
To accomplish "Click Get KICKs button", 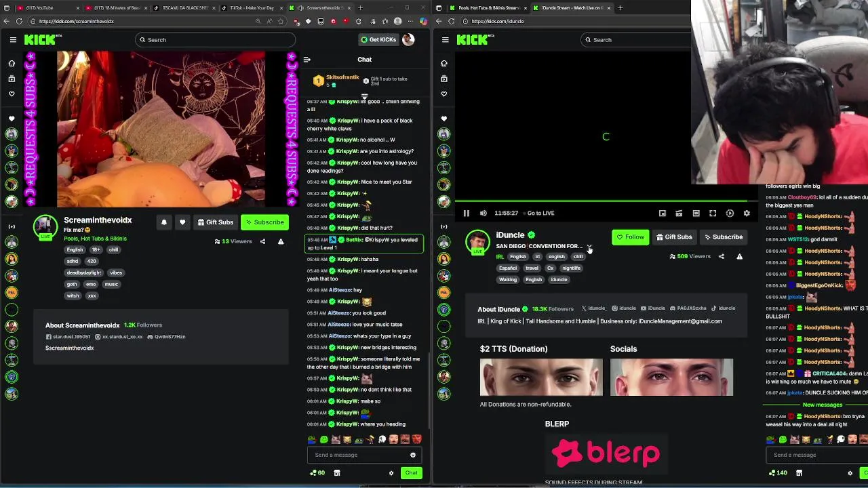I will 378,40.
